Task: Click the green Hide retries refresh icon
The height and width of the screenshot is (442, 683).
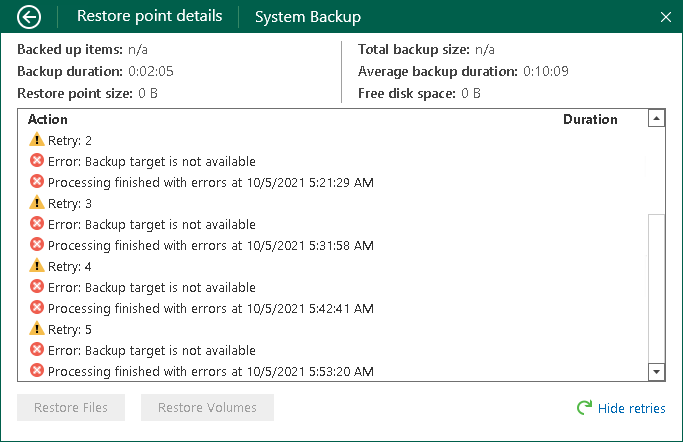Action: coord(584,408)
